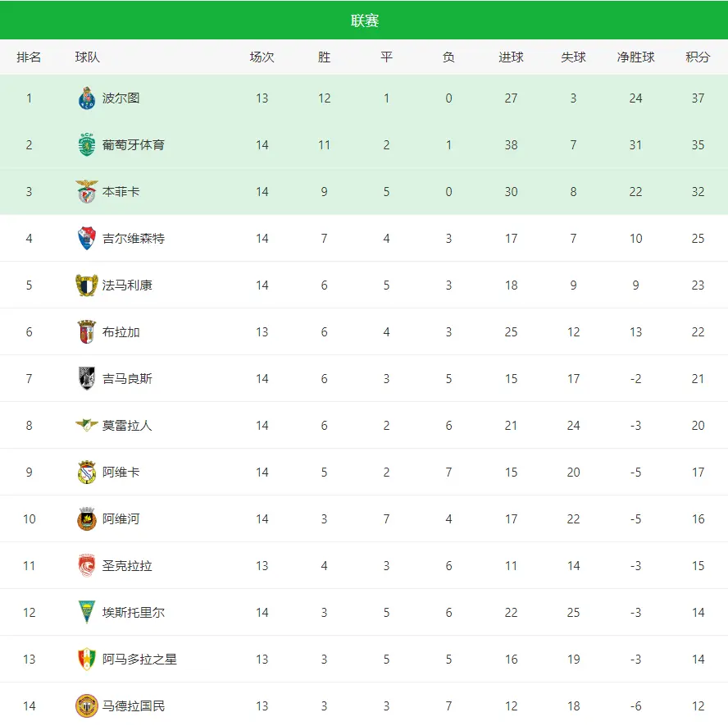The width and height of the screenshot is (728, 726).
Task: Click the Porto club crest icon
Action: coord(87,98)
